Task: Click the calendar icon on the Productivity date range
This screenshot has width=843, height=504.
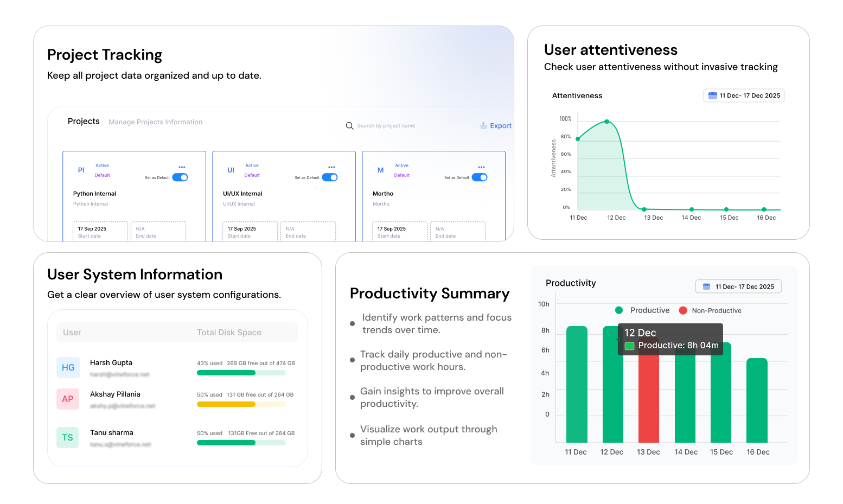Action: pyautogui.click(x=707, y=286)
